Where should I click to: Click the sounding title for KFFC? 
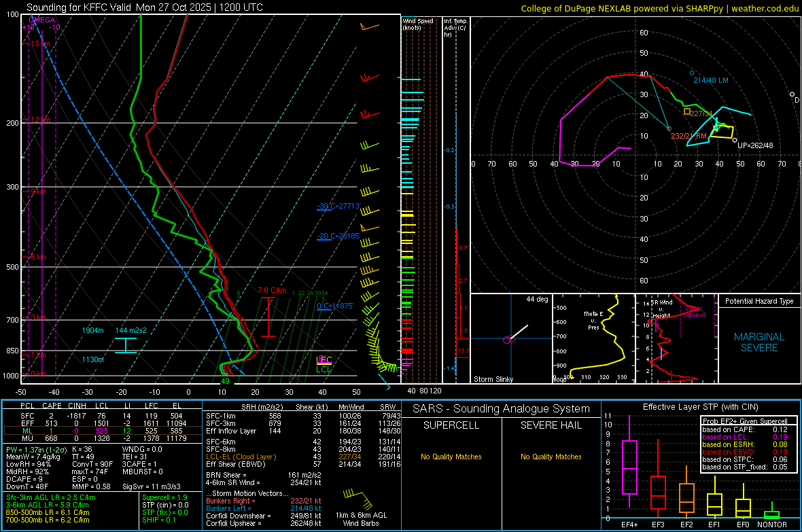(x=145, y=7)
